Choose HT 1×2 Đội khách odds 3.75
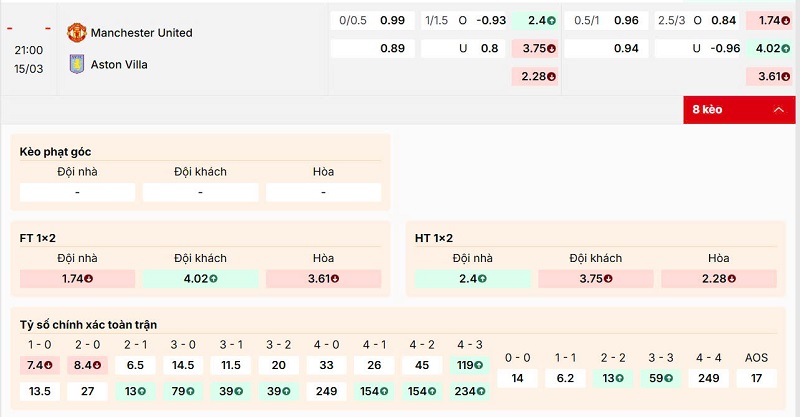 point(595,279)
